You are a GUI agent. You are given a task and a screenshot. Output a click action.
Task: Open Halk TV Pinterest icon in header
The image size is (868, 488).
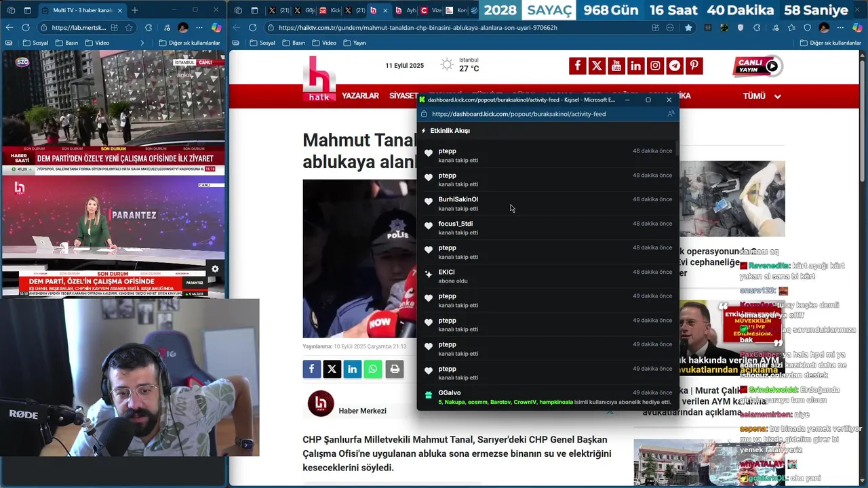click(694, 66)
